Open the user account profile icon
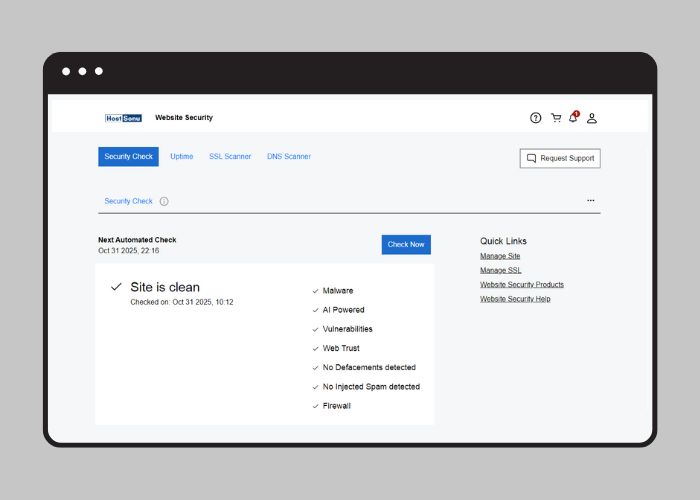The height and width of the screenshot is (500, 700). (x=592, y=118)
